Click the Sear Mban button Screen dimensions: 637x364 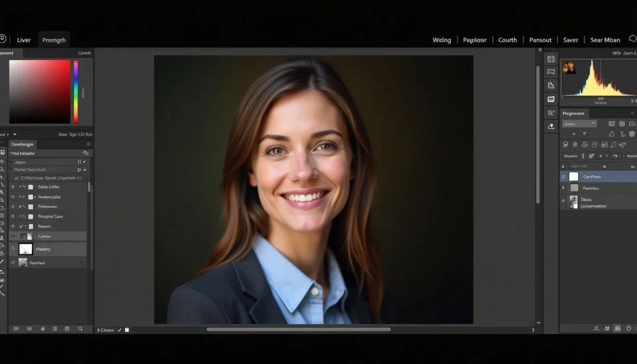click(x=605, y=40)
